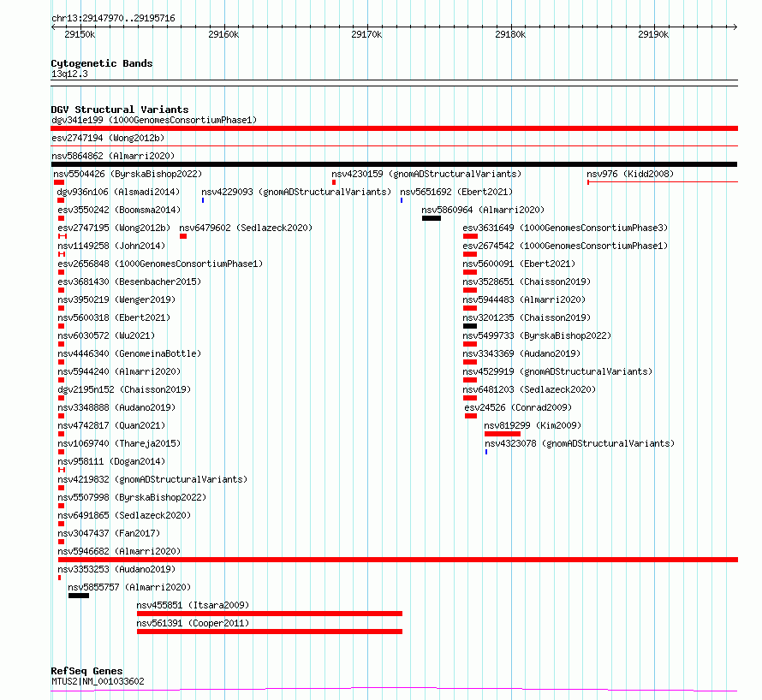The height and width of the screenshot is (700, 762).
Task: Click the dgv341e199 1000GenomesConsortiumPhase1 variant label
Action: [x=154, y=120]
